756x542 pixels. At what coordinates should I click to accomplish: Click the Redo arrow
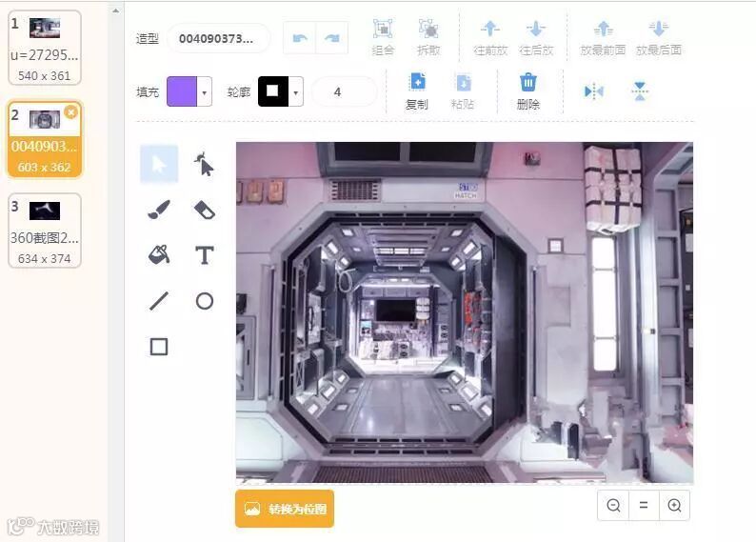331,37
